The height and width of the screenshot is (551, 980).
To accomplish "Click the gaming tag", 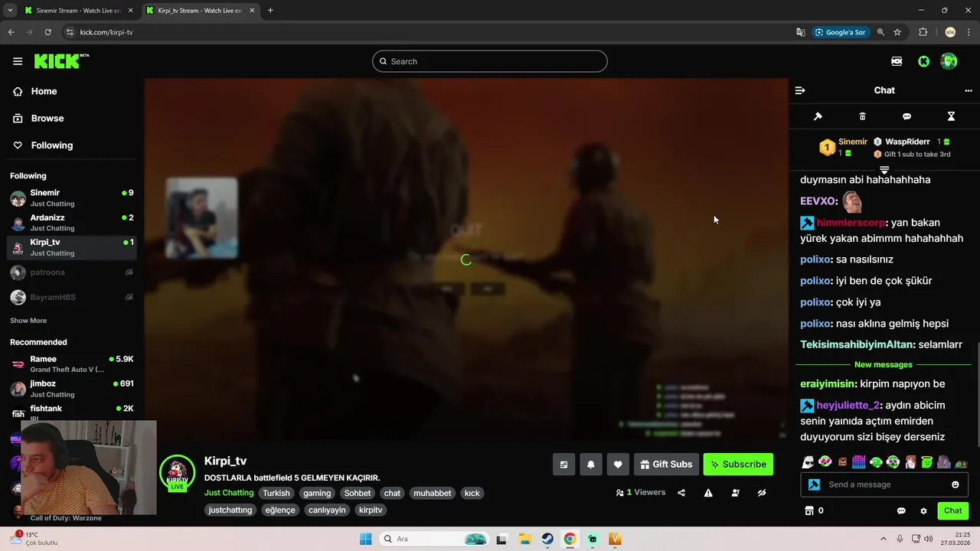I will point(317,493).
